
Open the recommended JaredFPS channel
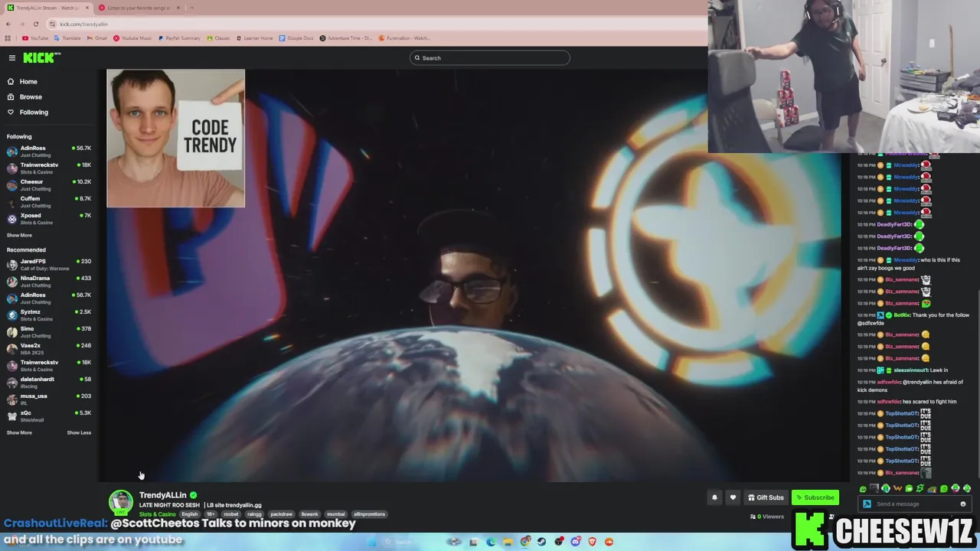click(49, 264)
